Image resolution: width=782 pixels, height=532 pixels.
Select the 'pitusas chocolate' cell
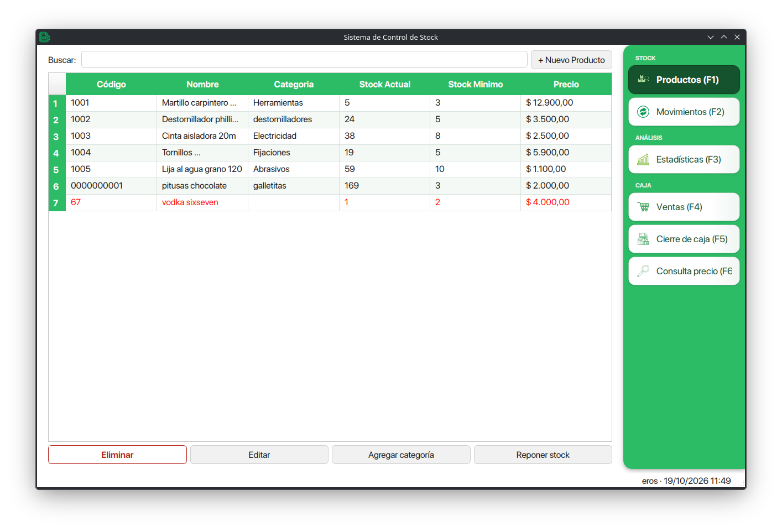[202, 186]
